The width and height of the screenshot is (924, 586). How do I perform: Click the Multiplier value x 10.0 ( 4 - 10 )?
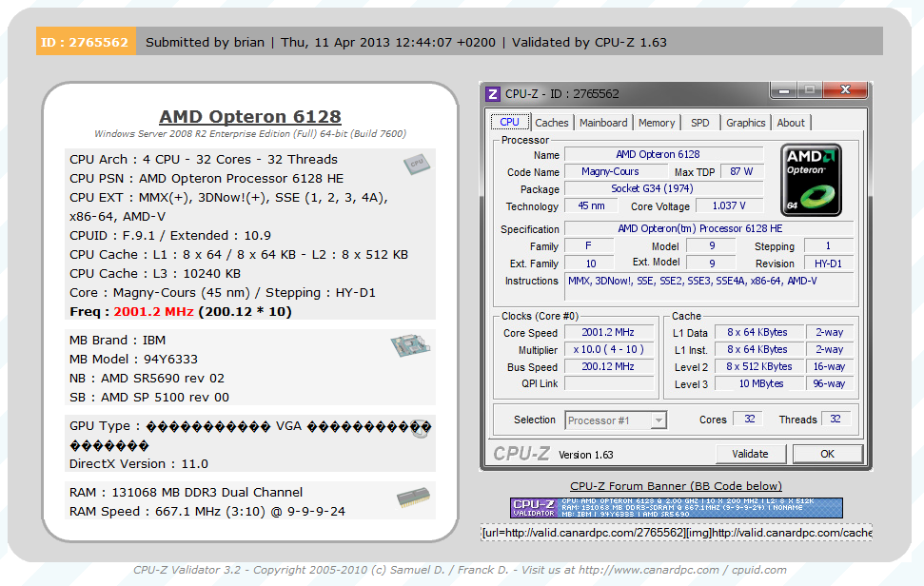(608, 349)
